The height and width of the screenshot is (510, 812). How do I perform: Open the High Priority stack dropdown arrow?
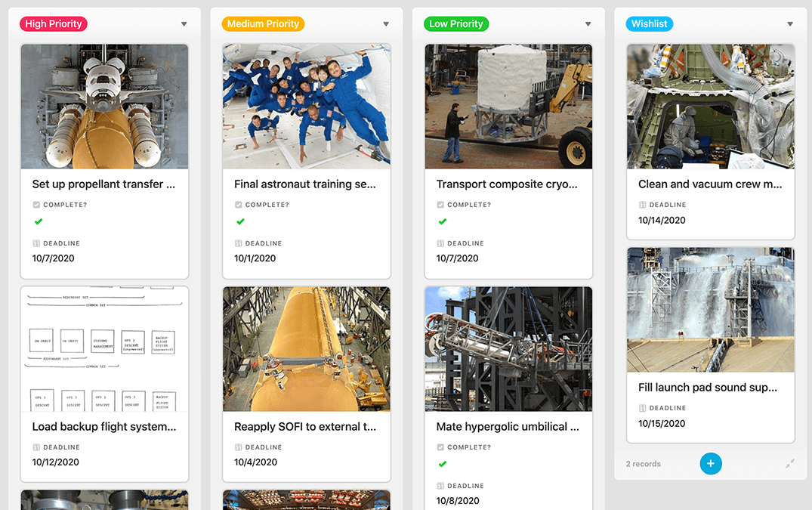point(184,24)
